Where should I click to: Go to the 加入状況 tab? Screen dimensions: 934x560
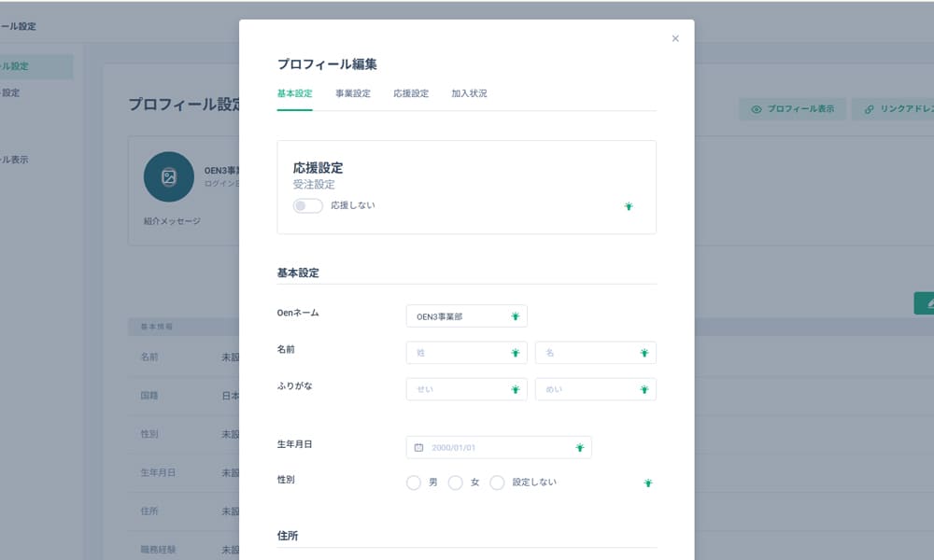(469, 93)
